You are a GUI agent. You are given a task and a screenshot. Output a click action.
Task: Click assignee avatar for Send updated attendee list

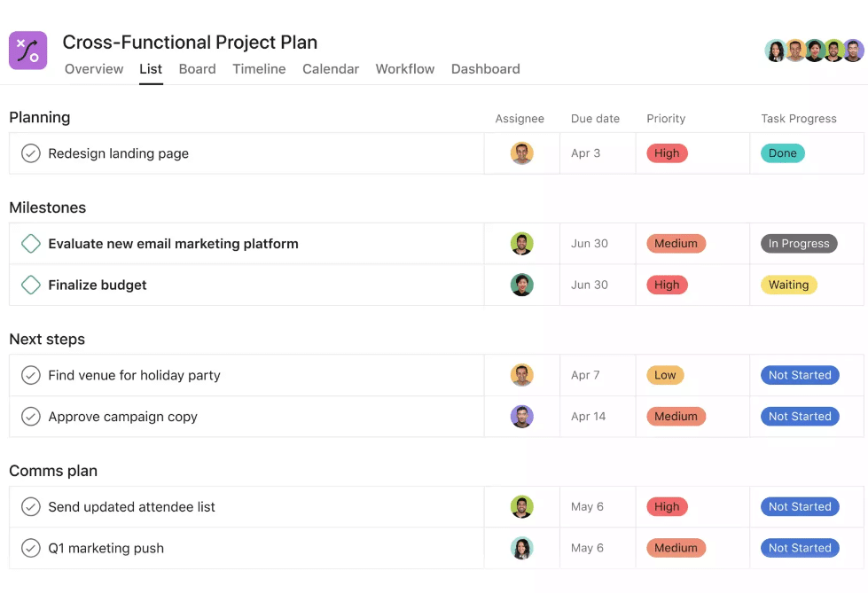[x=522, y=507]
